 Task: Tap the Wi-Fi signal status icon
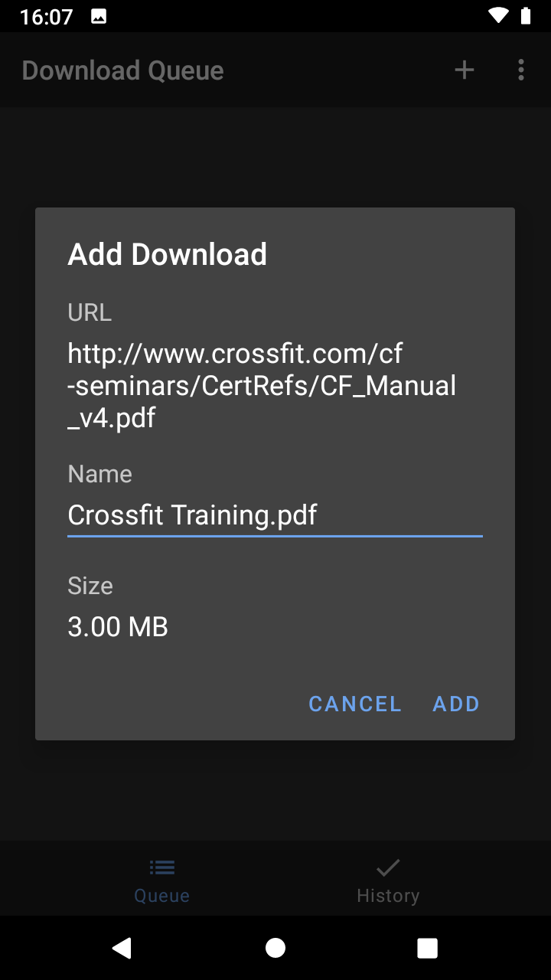[499, 16]
